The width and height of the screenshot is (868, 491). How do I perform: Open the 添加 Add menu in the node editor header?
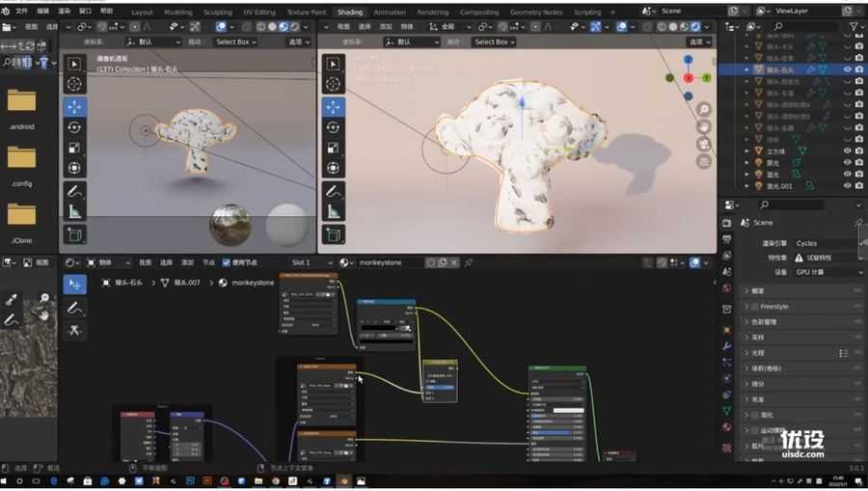[x=188, y=262]
